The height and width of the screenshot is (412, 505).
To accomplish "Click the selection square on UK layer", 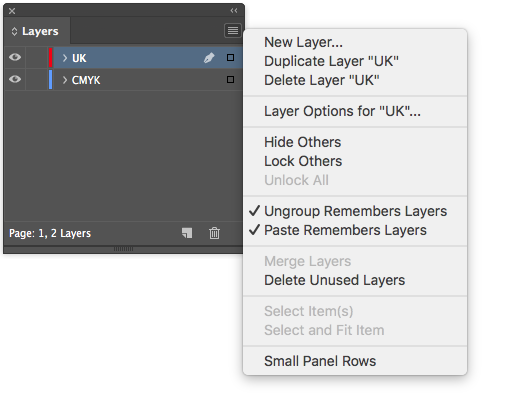I will 230,58.
